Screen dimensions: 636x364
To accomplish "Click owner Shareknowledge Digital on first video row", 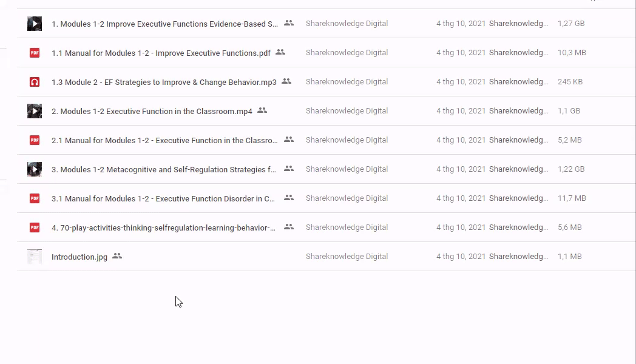I will pos(347,24).
